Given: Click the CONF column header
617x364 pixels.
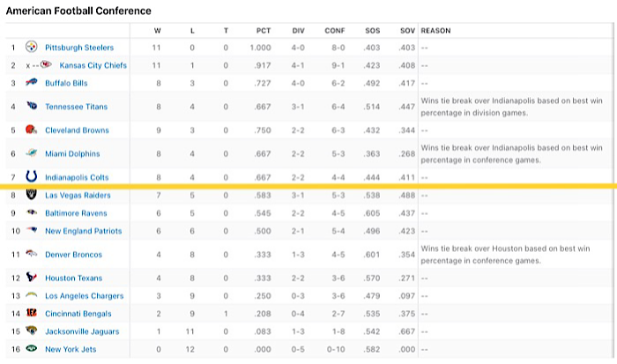Looking at the screenshot, I should (334, 31).
